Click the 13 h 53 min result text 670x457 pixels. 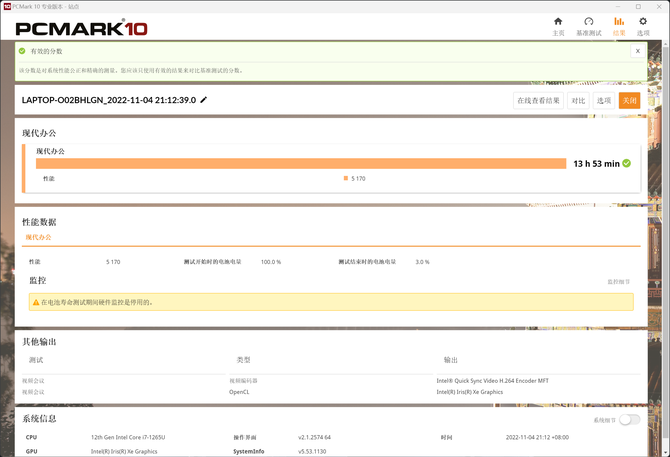coord(596,164)
